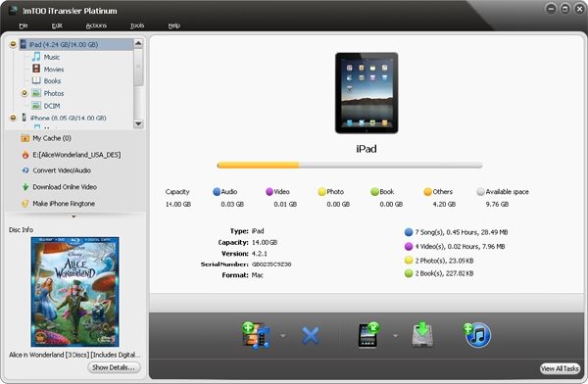Click the '2 Book(s), 227.82 KB' line
This screenshot has width=588, height=384.
pos(444,273)
